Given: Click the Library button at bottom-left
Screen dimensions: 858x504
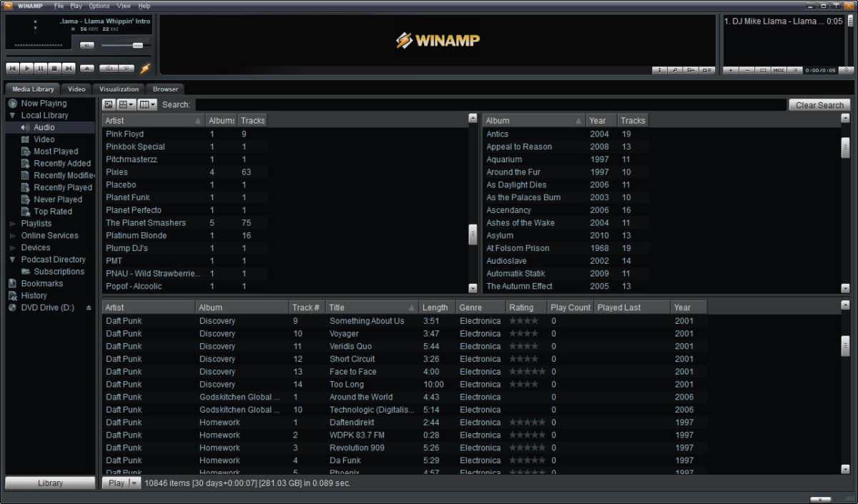Looking at the screenshot, I should (50, 483).
